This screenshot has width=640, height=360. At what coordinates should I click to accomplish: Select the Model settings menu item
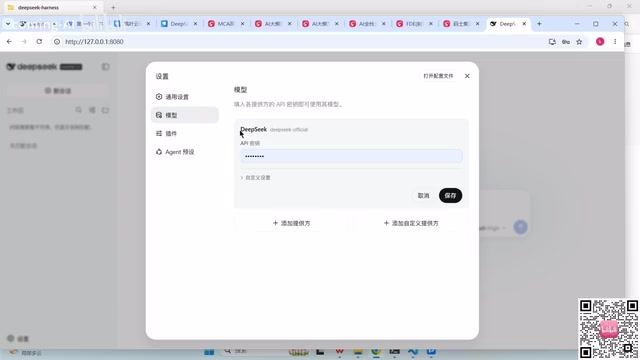point(184,115)
